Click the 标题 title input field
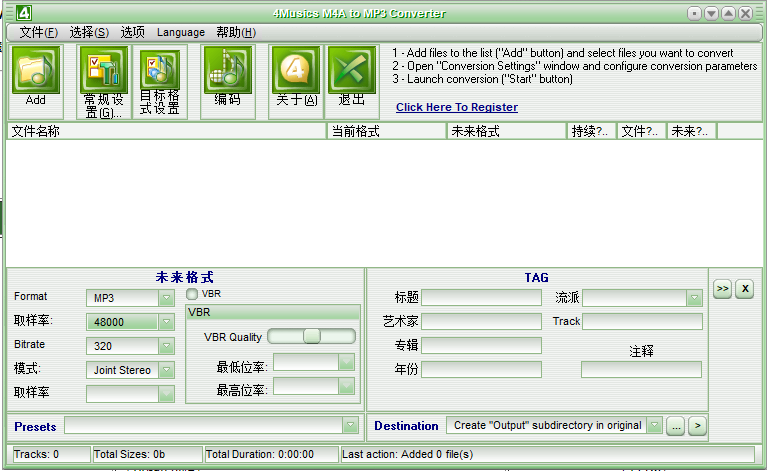Screen dimensions: 767x471 tap(481, 297)
